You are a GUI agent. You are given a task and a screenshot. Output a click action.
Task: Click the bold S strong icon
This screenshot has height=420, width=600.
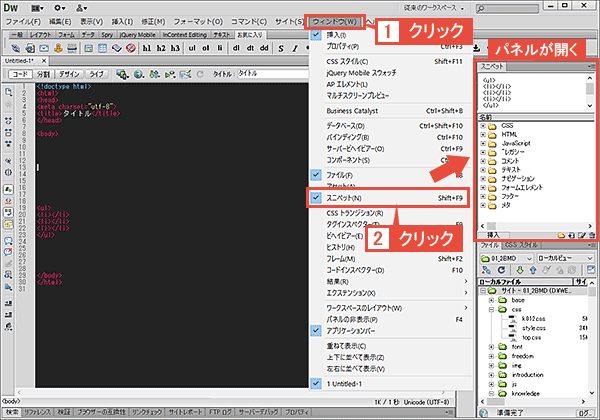coord(281,48)
